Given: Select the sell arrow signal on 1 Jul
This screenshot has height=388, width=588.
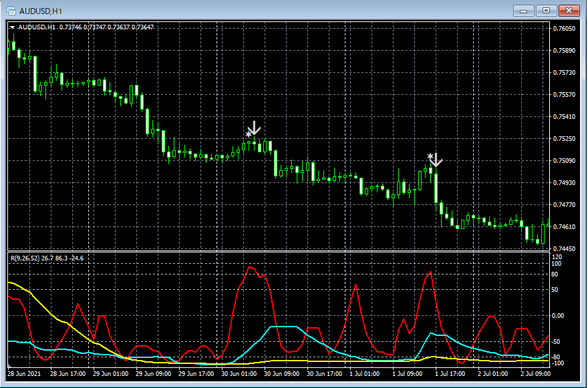Looking at the screenshot, I should [435, 160].
